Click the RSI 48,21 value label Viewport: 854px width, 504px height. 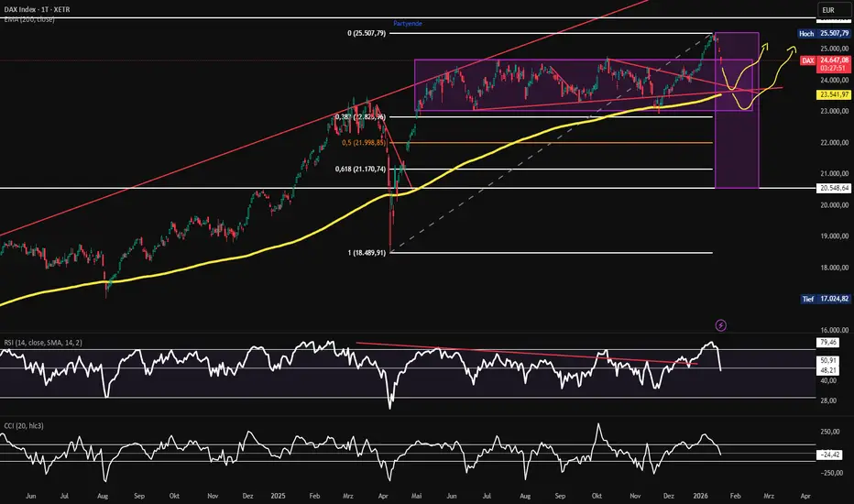(827, 370)
